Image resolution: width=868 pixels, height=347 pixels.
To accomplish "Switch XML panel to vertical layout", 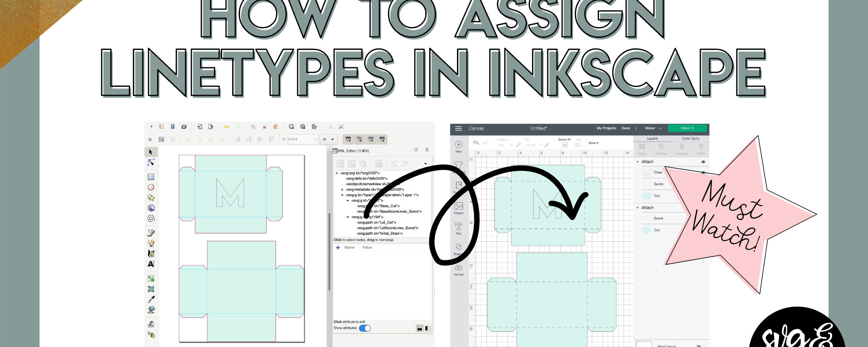I will pos(420,328).
